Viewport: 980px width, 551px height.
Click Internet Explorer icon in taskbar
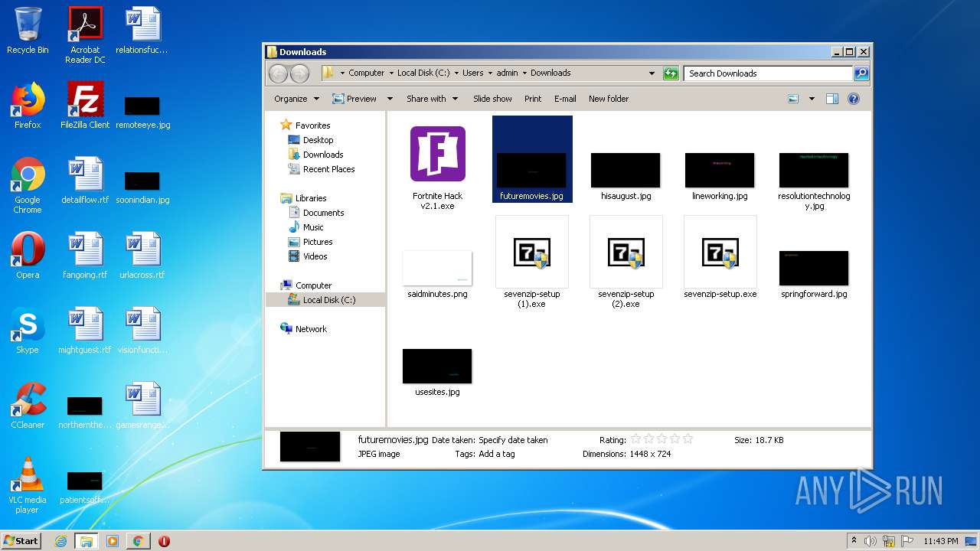(x=61, y=541)
